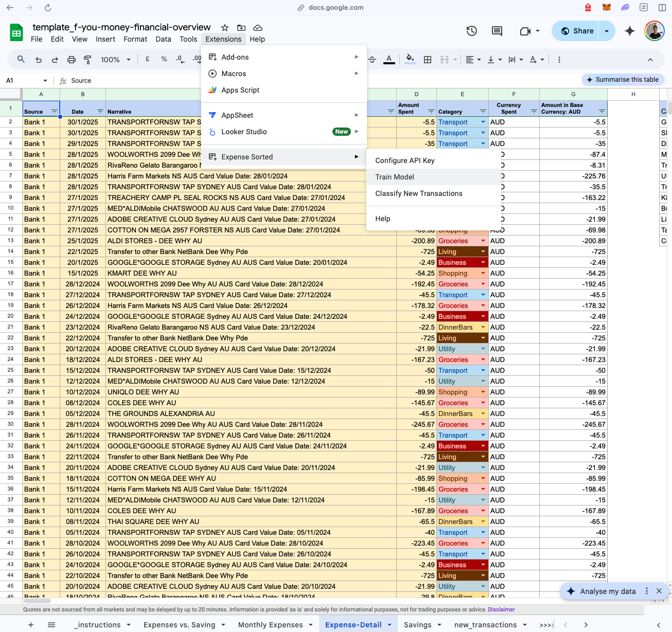
Task: Open row 14 Living category dropdown
Action: pyautogui.click(x=483, y=251)
